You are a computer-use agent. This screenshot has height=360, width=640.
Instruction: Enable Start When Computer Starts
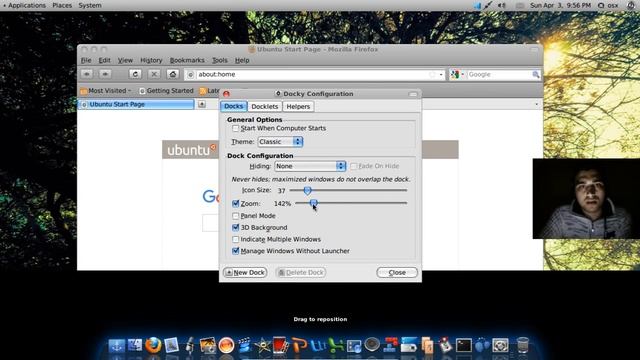pyautogui.click(x=235, y=128)
